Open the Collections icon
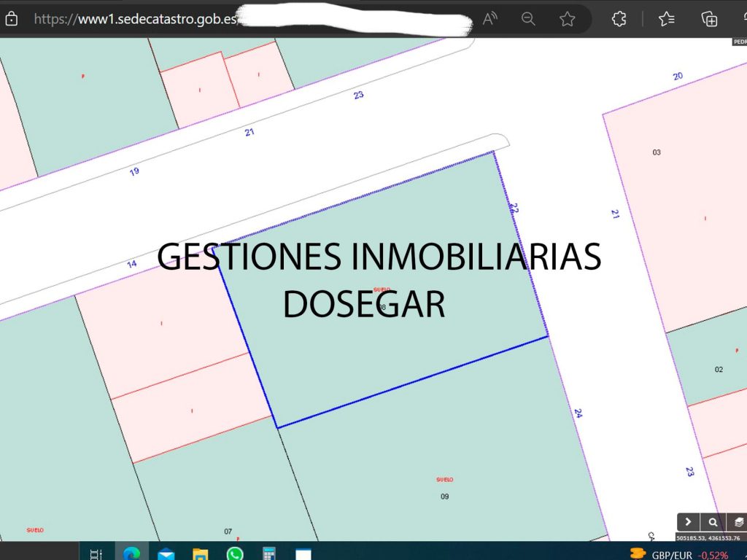 709,19
